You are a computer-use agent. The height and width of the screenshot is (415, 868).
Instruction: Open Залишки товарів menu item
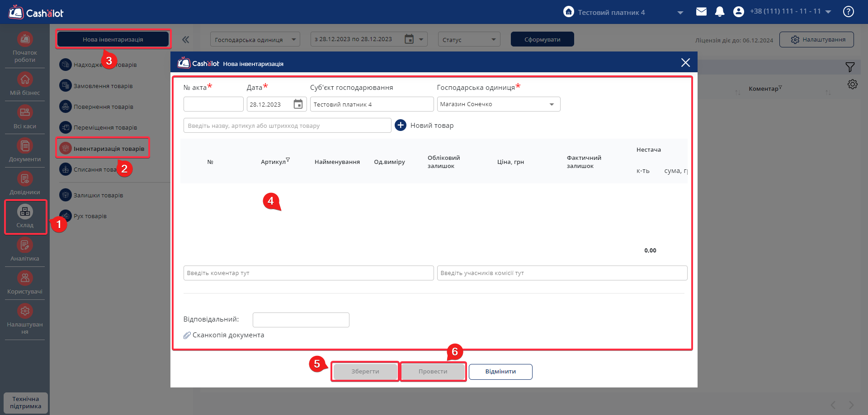click(x=98, y=195)
